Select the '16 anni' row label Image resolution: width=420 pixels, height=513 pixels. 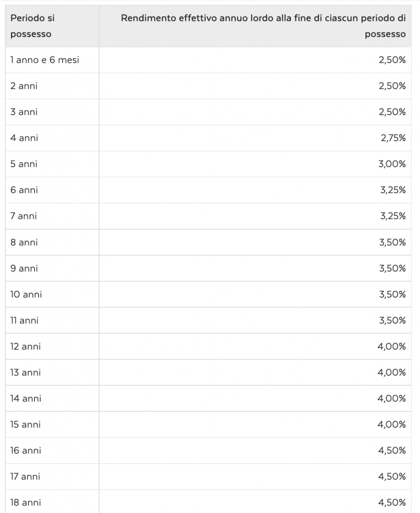[26, 450]
